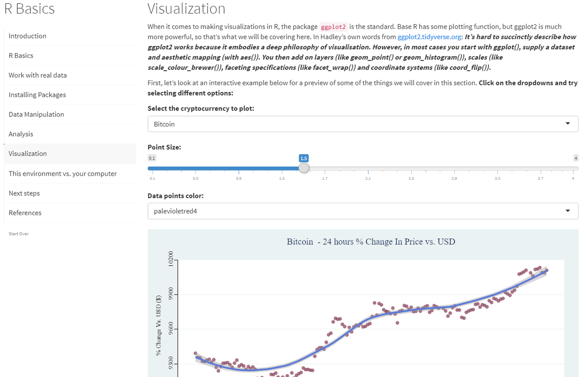Set Point Size slider near 2.5 tick

tap(412, 168)
